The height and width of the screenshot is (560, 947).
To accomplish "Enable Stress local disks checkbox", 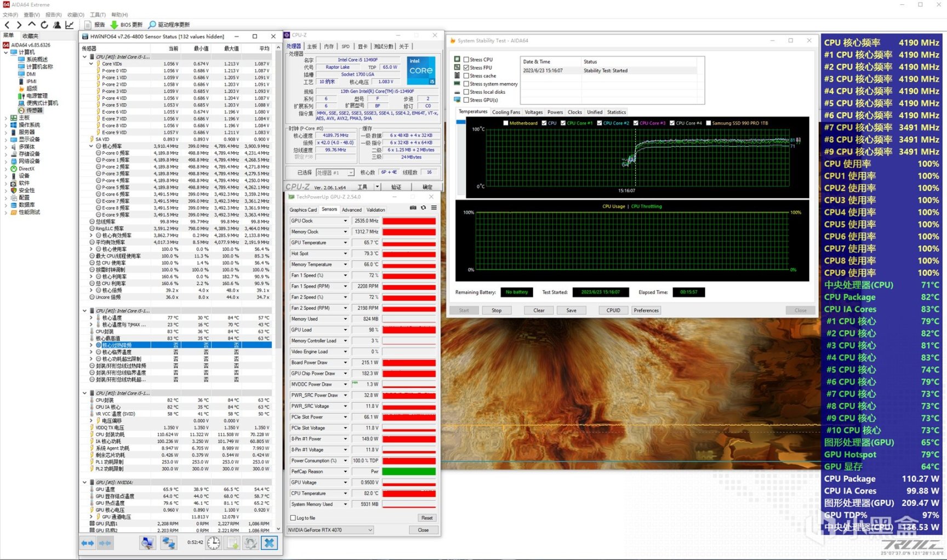I will (x=466, y=92).
